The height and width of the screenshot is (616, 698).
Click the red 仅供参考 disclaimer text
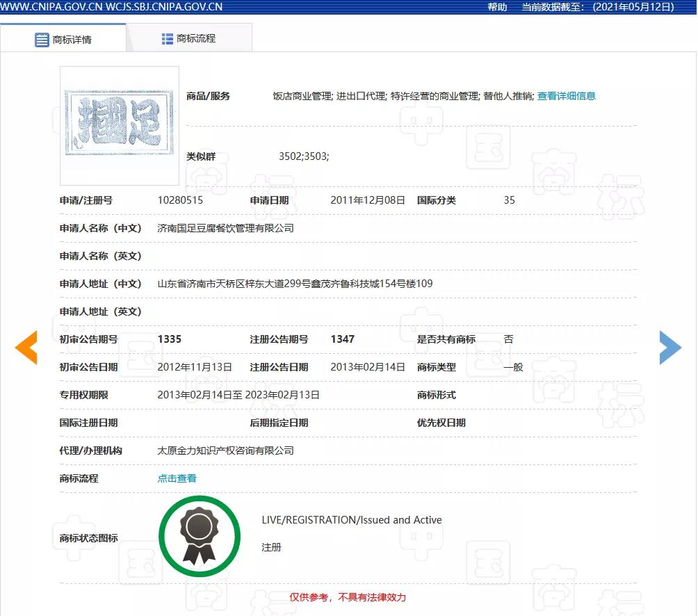point(348,597)
